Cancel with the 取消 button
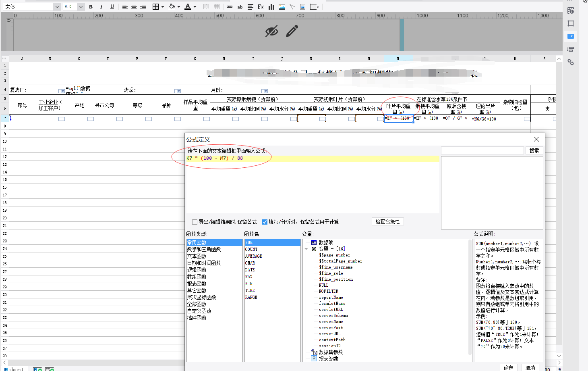Viewport: 588px width, 371px height. pyautogui.click(x=530, y=367)
